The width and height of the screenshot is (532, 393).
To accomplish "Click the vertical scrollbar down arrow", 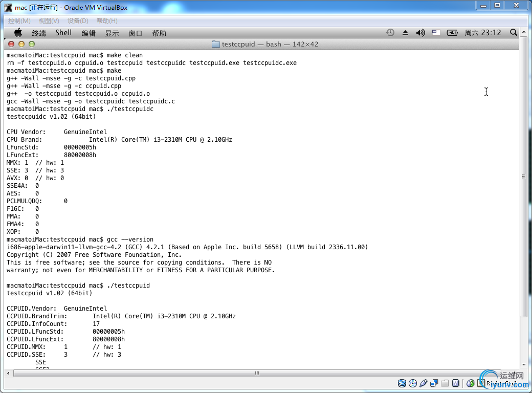I will (524, 364).
